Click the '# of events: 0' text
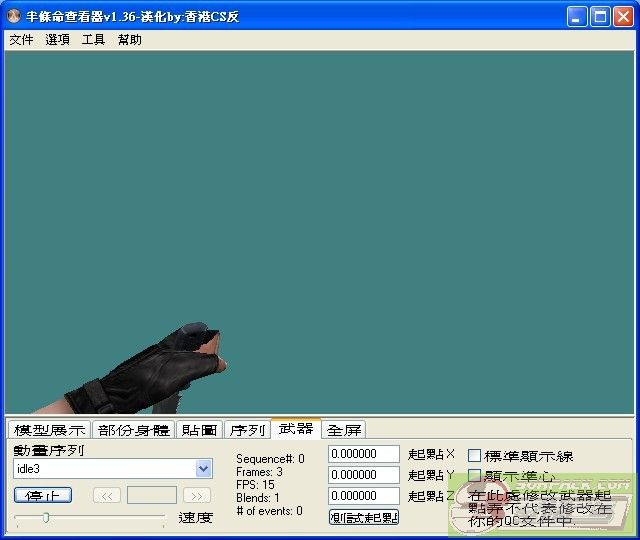640x540 pixels. (x=269, y=511)
